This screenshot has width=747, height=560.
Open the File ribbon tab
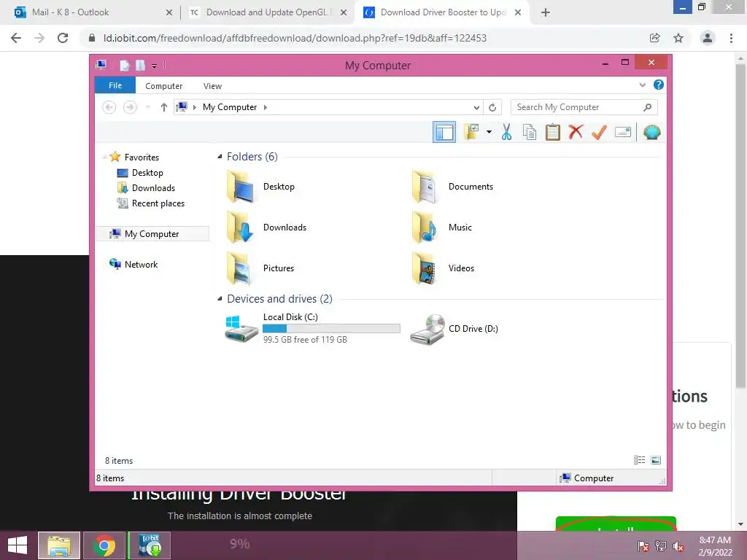[115, 85]
